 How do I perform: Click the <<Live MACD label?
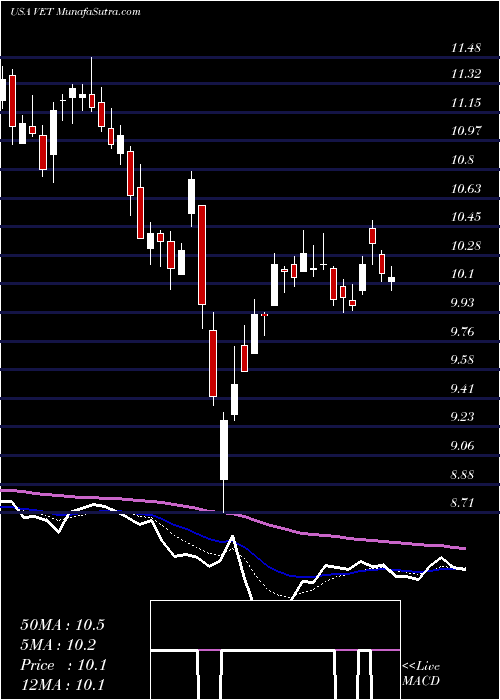(x=421, y=673)
